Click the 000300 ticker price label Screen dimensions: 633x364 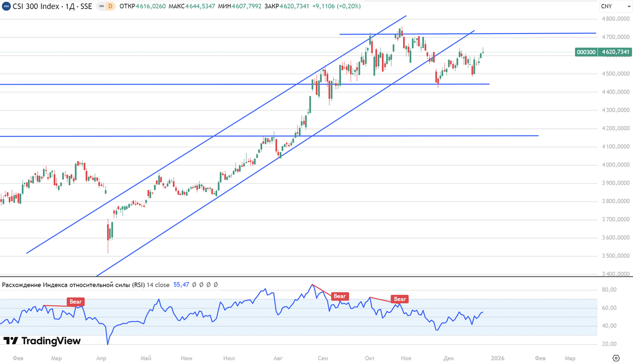586,52
